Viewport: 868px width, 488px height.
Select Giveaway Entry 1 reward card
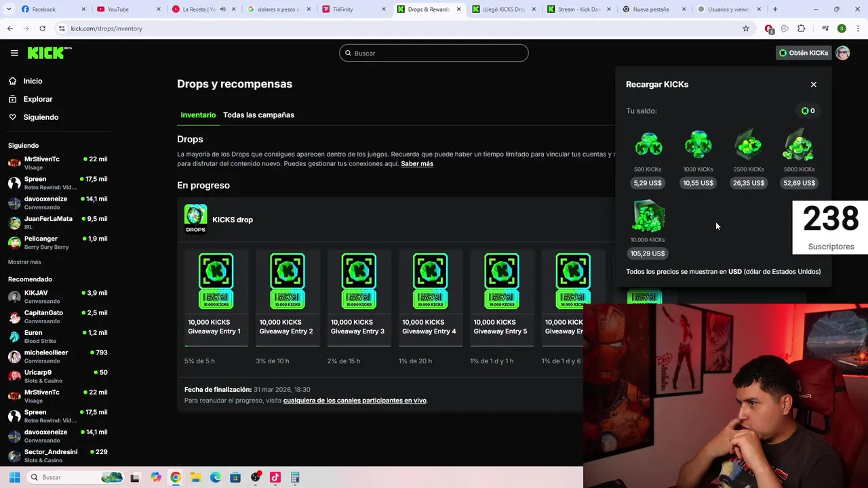[x=216, y=298]
